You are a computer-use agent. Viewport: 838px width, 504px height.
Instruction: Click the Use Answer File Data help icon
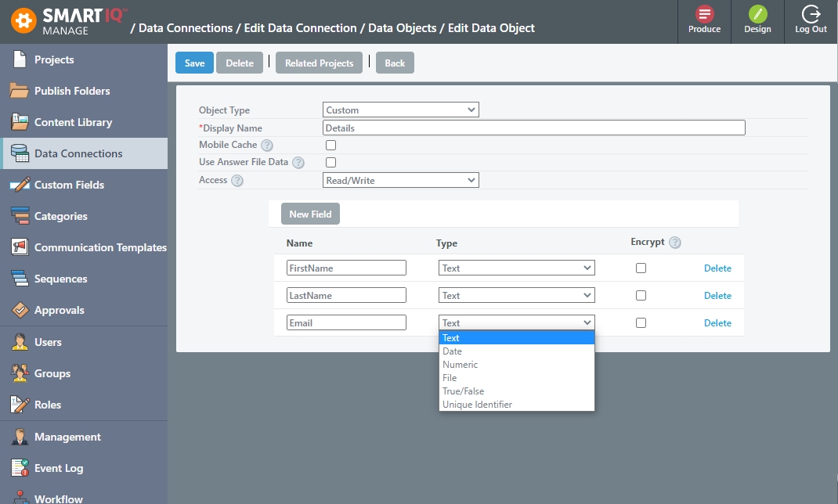click(298, 163)
